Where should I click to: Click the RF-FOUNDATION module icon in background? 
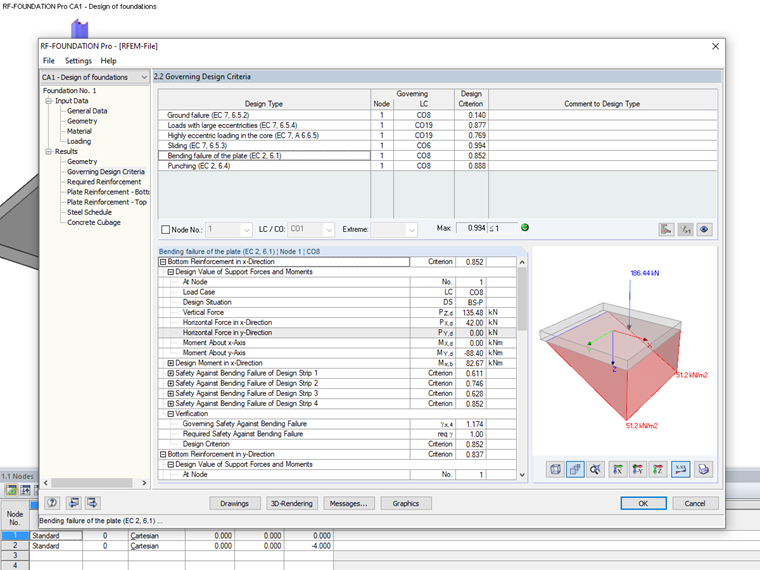click(79, 29)
